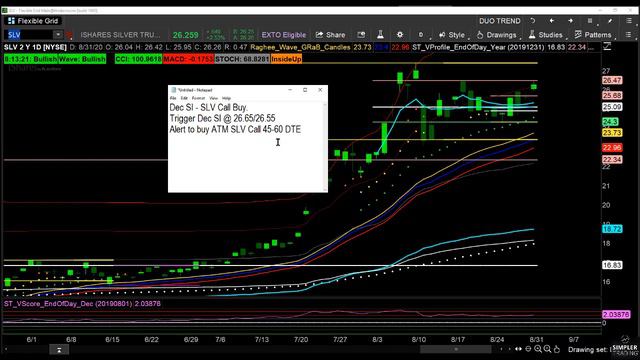Minimize the Notepad window
640x360 pixels.
point(290,90)
